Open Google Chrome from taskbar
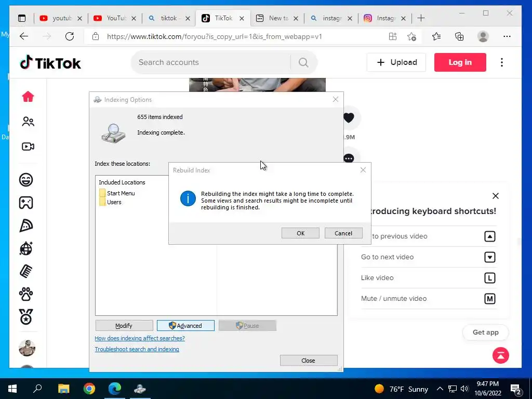The width and height of the screenshot is (532, 399). pyautogui.click(x=89, y=389)
